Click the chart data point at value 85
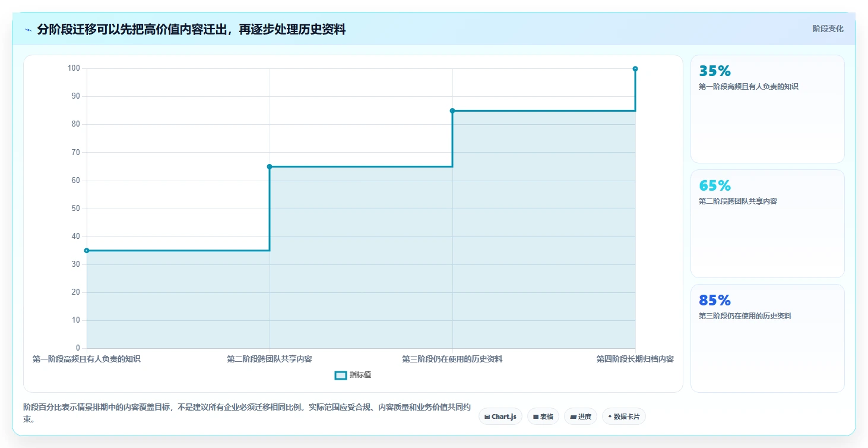Image resolution: width=868 pixels, height=448 pixels. pos(452,111)
